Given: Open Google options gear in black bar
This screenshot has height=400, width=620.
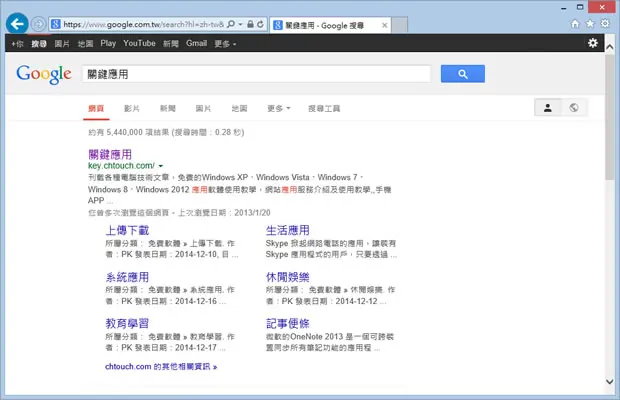Looking at the screenshot, I should (593, 43).
